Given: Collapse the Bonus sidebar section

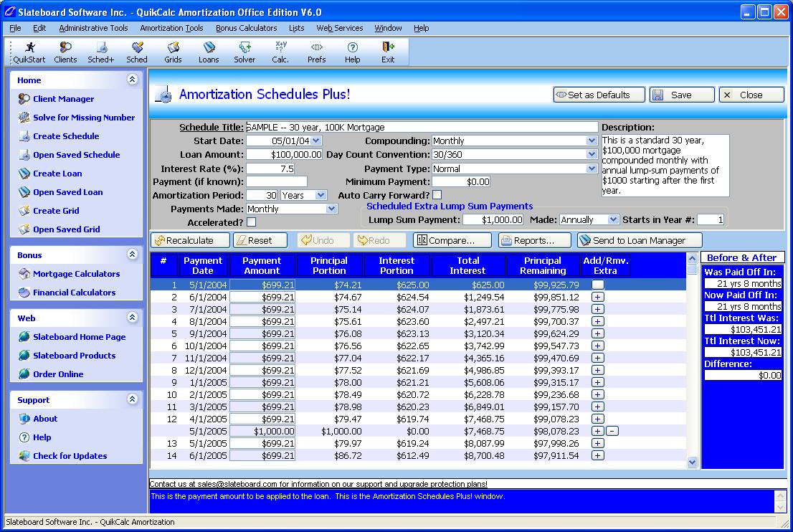Looking at the screenshot, I should [x=132, y=255].
